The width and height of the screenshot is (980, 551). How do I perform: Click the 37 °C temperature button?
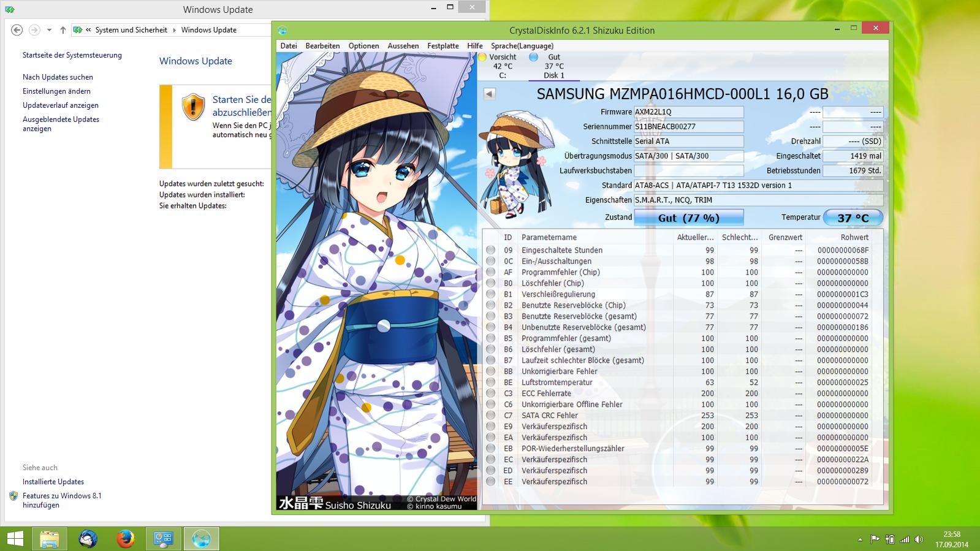853,218
